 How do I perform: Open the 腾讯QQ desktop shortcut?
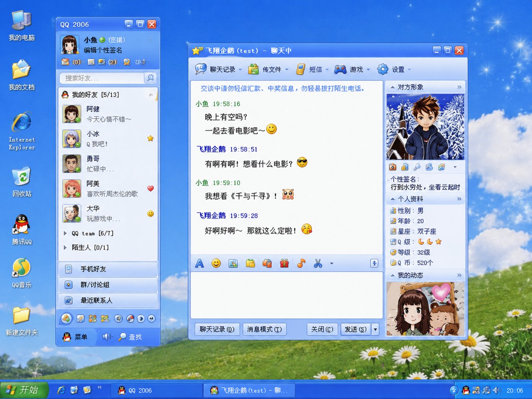[x=22, y=230]
